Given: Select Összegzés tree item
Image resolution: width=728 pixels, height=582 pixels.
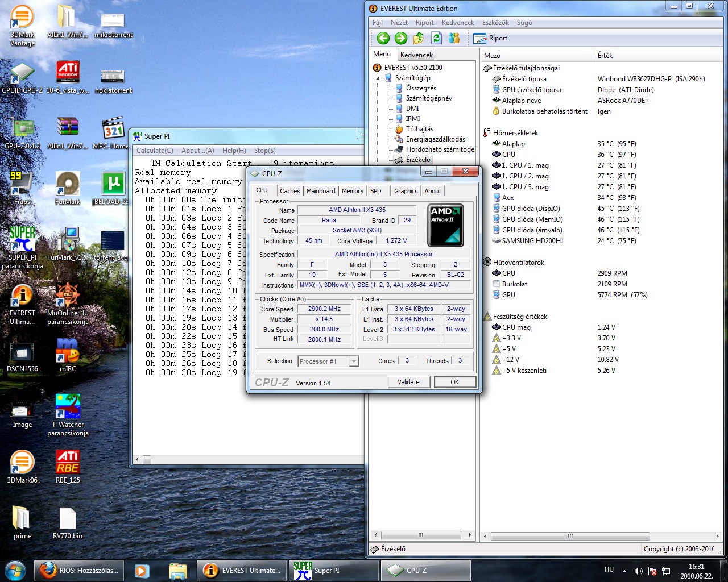Looking at the screenshot, I should click(x=421, y=88).
